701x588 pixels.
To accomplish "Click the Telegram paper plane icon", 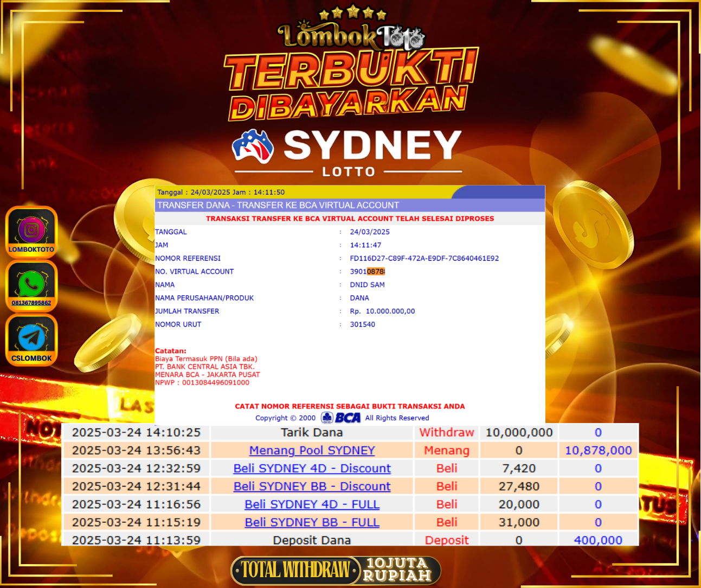I will 31,337.
